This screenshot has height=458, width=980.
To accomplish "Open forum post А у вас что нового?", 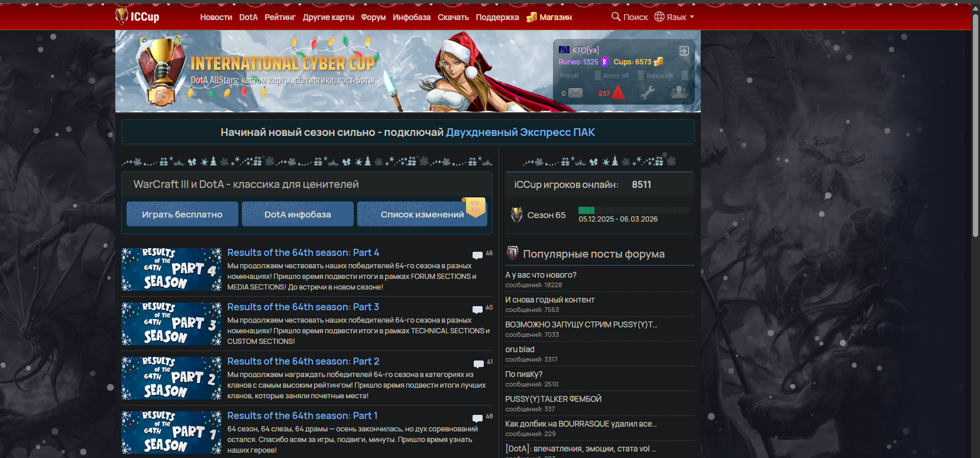I will [541, 275].
